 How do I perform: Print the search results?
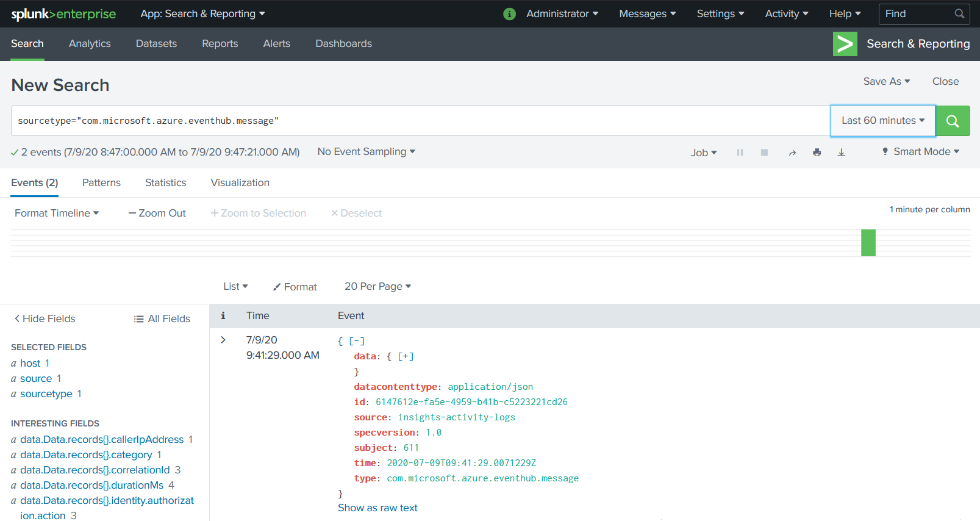tap(817, 153)
